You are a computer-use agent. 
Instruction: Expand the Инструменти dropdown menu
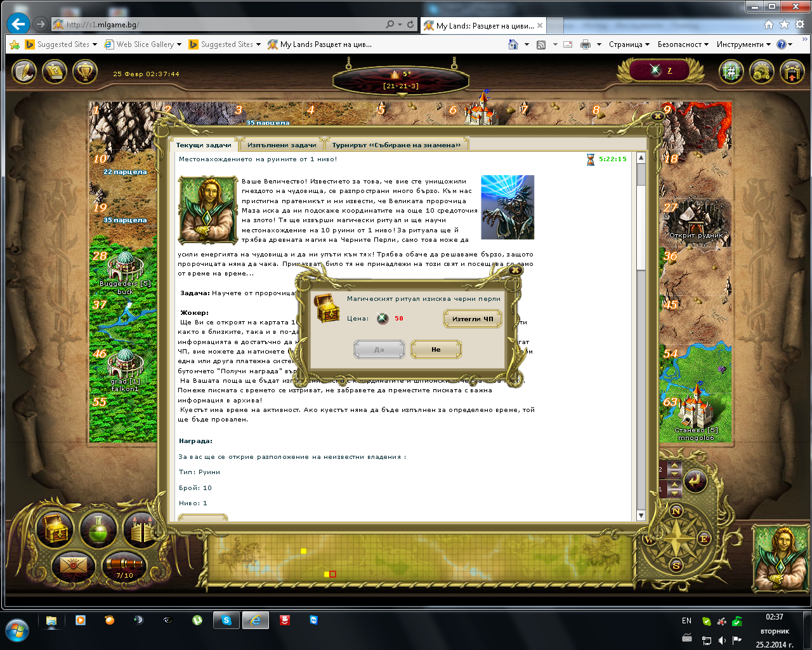point(743,44)
